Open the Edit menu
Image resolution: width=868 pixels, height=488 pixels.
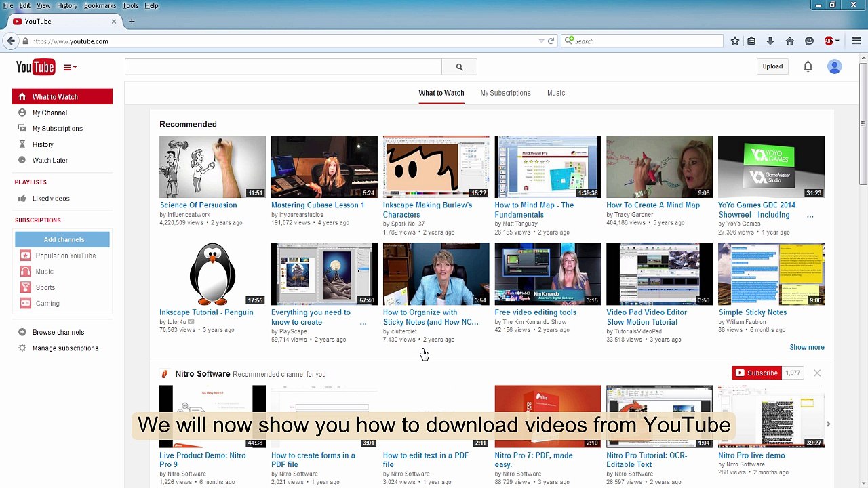point(24,5)
